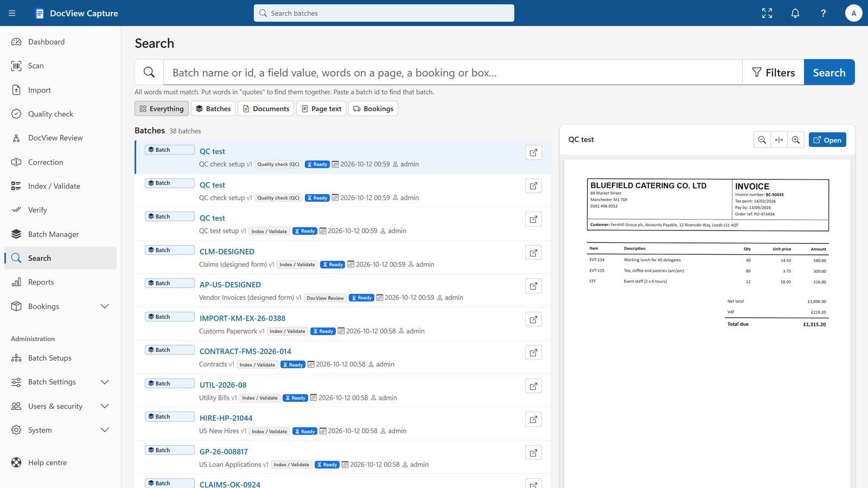Click the fullscreen icon in the top bar
The image size is (868, 488).
tap(767, 13)
